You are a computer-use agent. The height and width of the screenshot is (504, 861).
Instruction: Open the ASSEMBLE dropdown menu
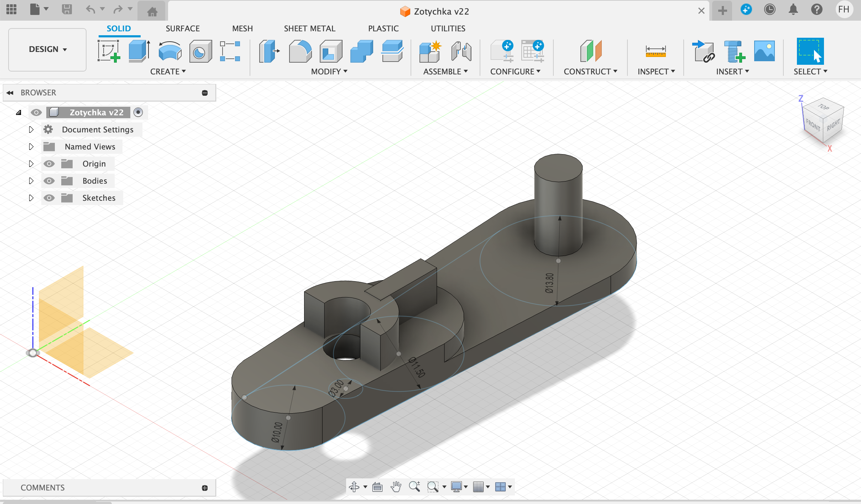[x=445, y=72]
